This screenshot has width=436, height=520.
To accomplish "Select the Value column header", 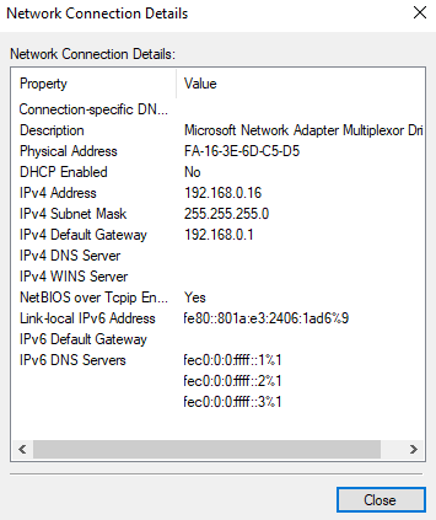I will coord(301,84).
